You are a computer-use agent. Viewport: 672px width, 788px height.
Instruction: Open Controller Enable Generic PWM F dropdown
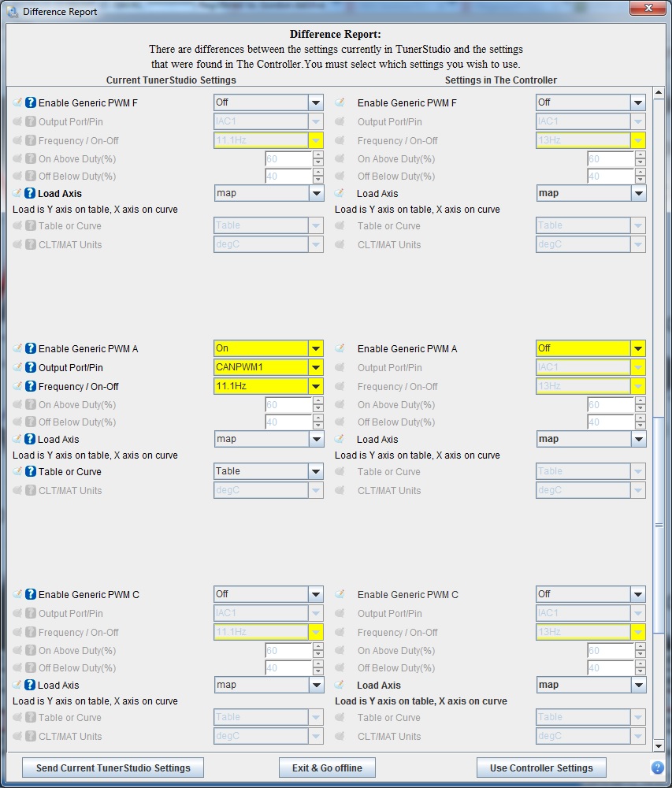(x=591, y=102)
